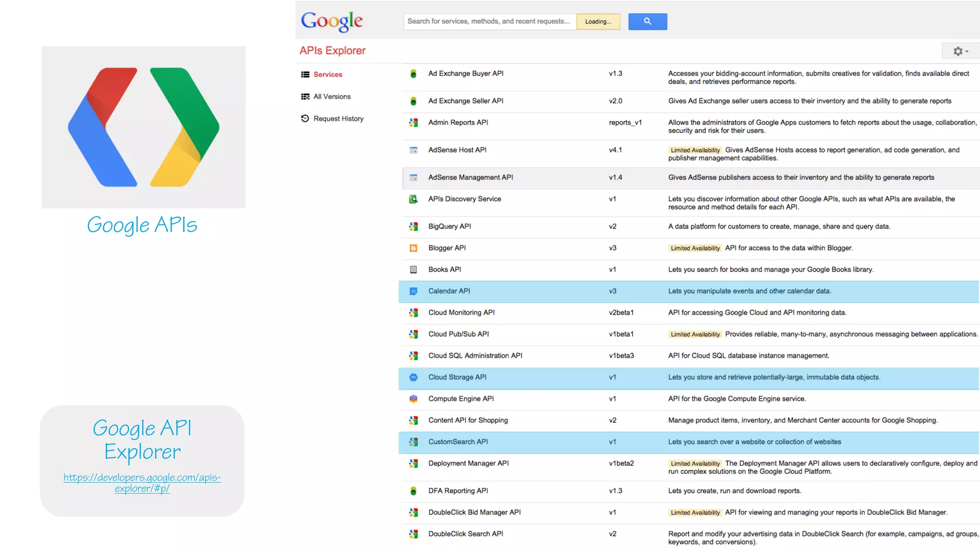Select the Compute Engine API name
980x551 pixels.
click(461, 399)
